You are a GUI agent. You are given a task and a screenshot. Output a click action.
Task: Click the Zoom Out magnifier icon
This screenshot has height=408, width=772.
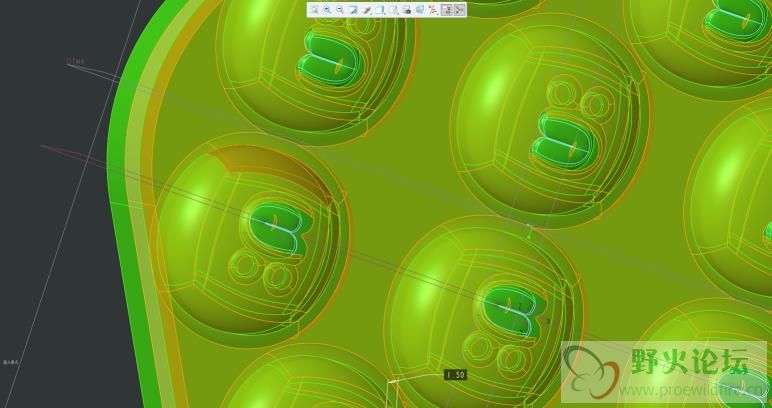tap(340, 10)
